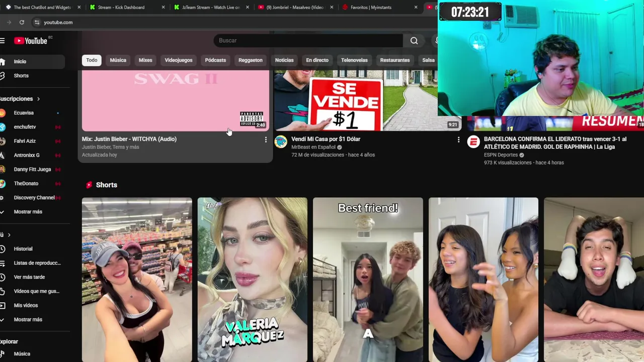Screen dimensions: 644x362
Task: Open Ecuavisa channel avatar
Action: pyautogui.click(x=3, y=113)
